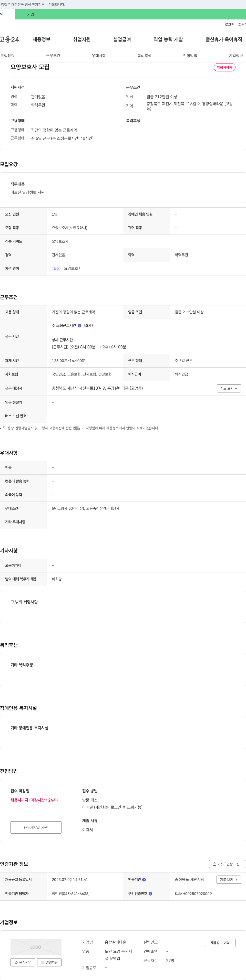The image size is (246, 980).
Task: Expand 지도 보기 in 근무 예정지 row
Action: click(x=229, y=388)
